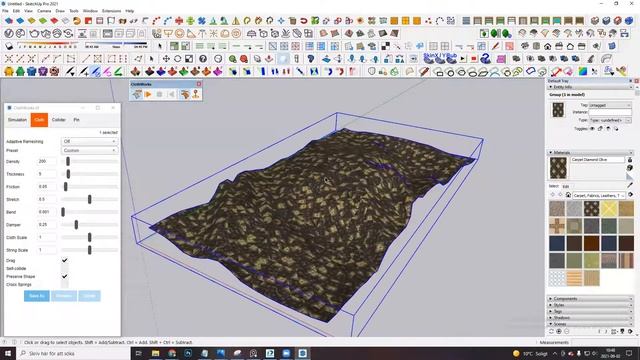Open ClothWorks settings panel icon
The image size is (640, 360).
(x=137, y=94)
